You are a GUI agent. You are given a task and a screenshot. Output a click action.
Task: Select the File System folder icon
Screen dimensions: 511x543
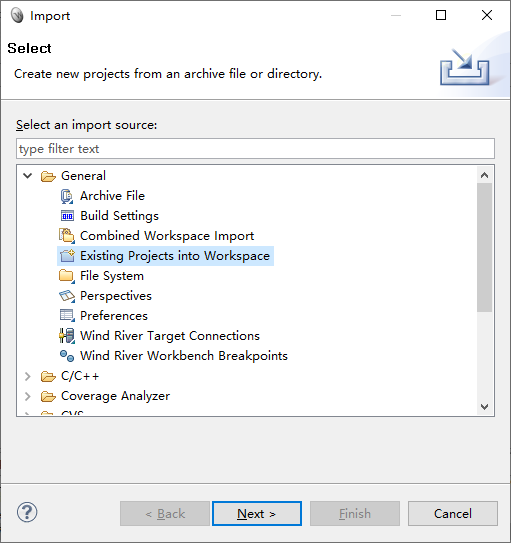click(67, 276)
